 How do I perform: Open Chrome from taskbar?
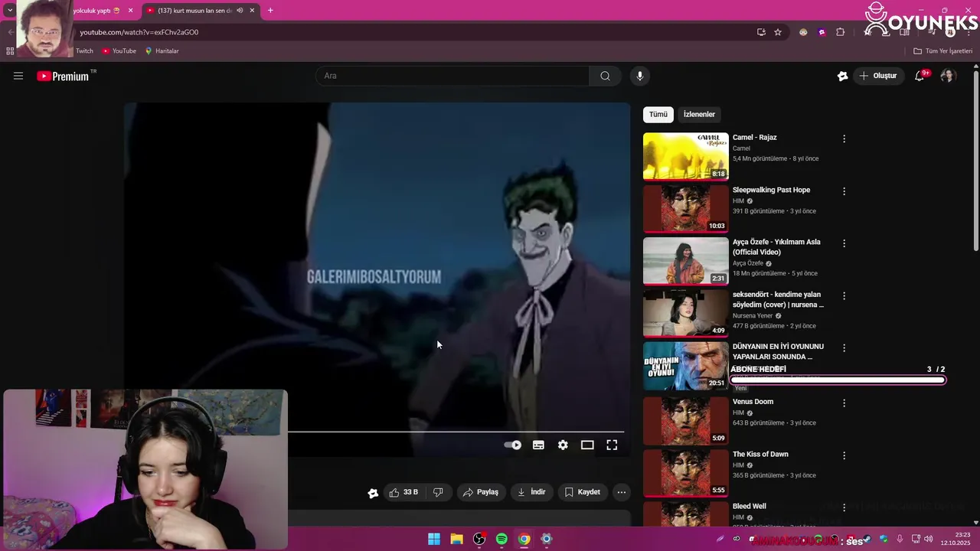pos(524,540)
